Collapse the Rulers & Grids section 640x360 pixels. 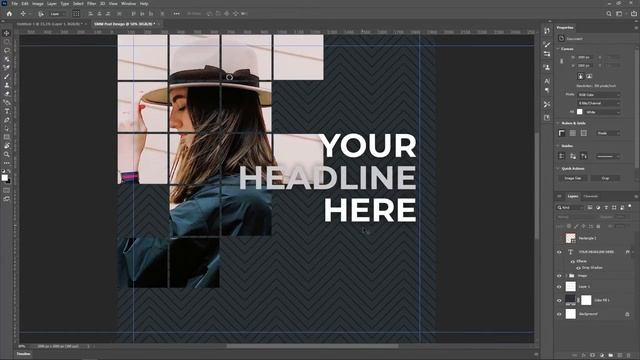click(558, 123)
